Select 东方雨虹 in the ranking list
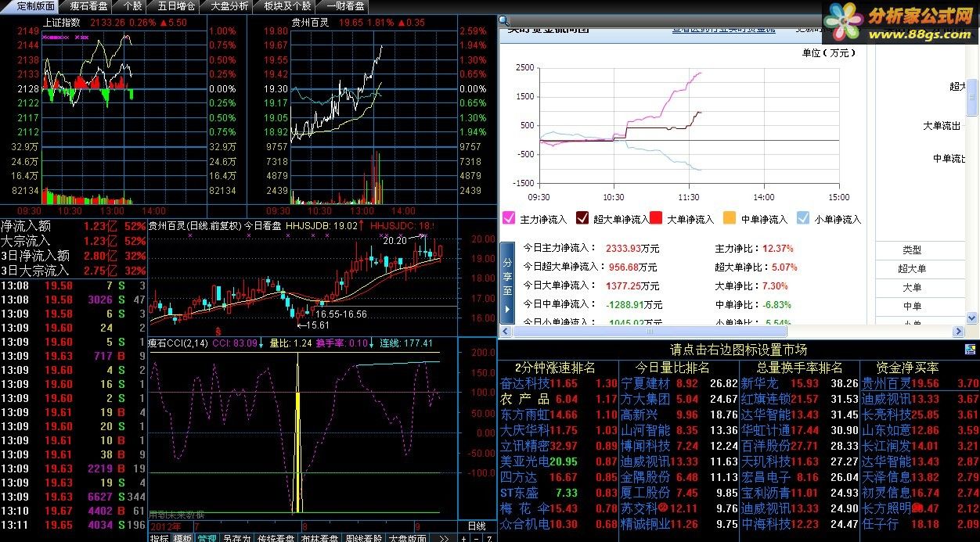 coord(524,415)
